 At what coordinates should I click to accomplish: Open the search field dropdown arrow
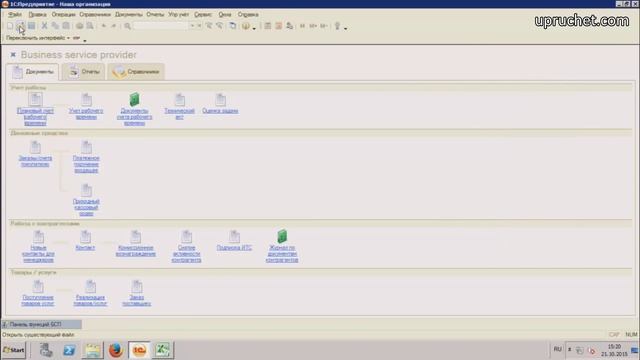192,26
